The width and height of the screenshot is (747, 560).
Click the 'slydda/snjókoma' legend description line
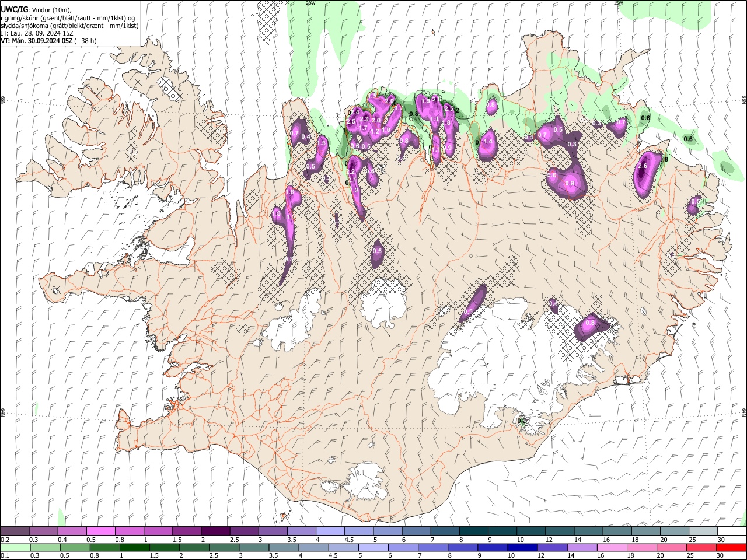pyautogui.click(x=69, y=26)
